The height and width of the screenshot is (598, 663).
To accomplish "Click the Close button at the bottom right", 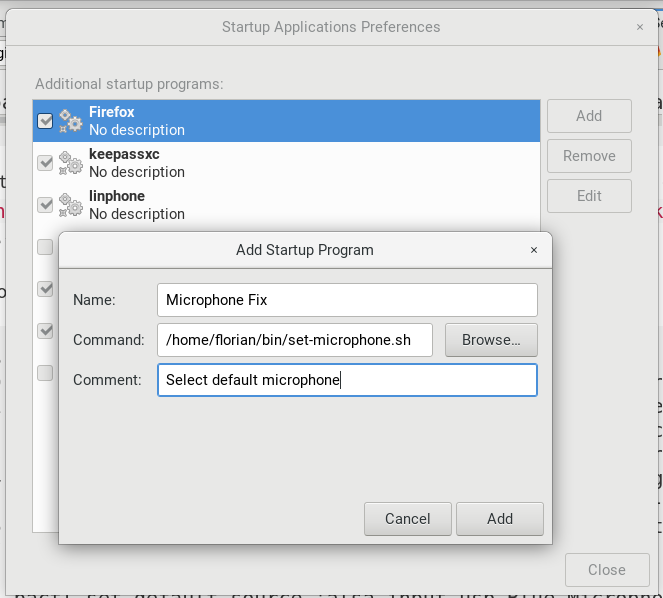I will [x=606, y=570].
